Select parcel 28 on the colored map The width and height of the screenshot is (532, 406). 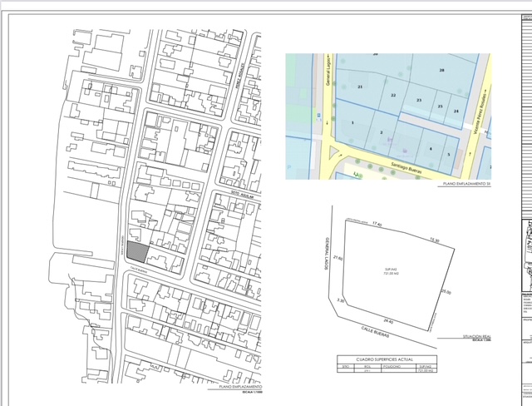click(441, 70)
